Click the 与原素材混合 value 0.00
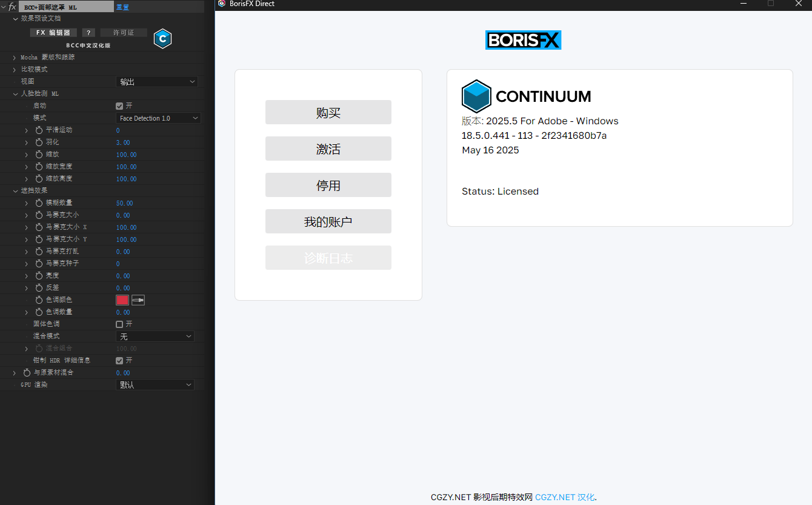Image resolution: width=812 pixels, height=505 pixels. [123, 373]
